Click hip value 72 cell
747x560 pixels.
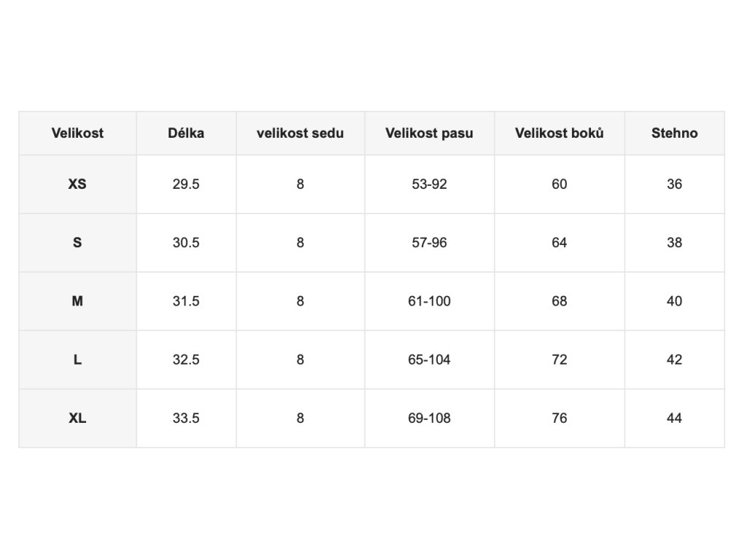559,359
